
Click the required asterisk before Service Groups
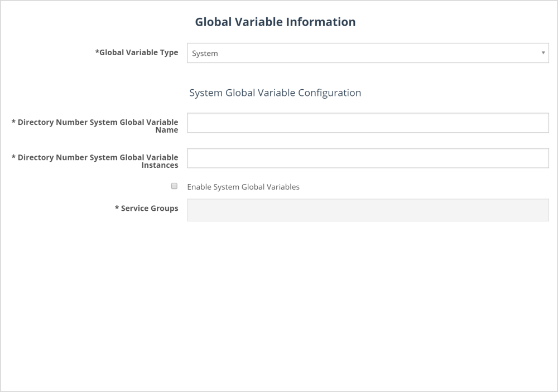[117, 208]
